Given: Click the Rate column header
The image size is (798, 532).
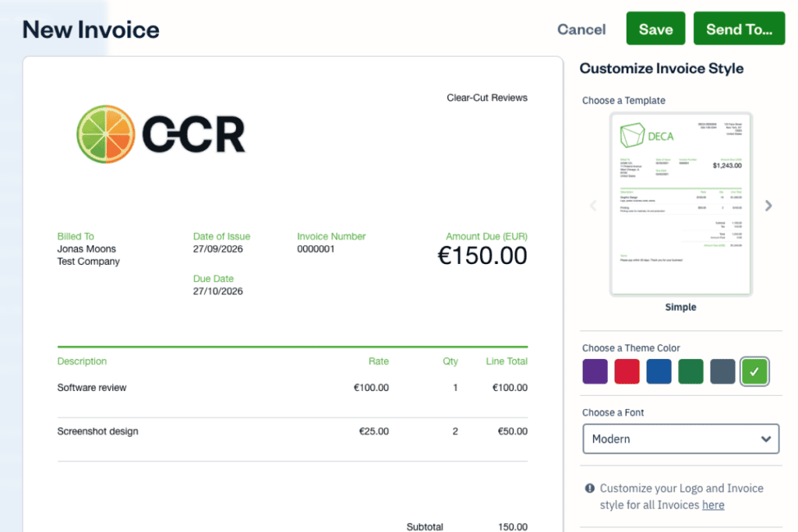Looking at the screenshot, I should (379, 361).
